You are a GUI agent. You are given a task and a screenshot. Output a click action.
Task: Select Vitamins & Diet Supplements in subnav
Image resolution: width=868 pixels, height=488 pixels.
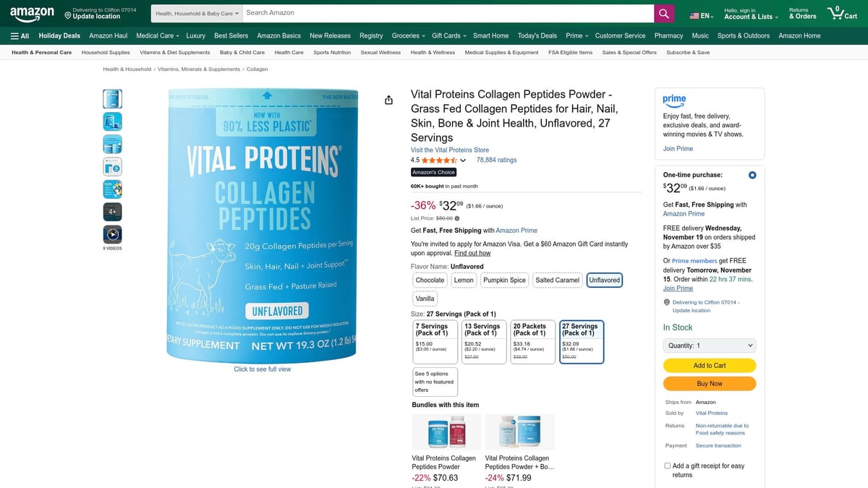(174, 52)
